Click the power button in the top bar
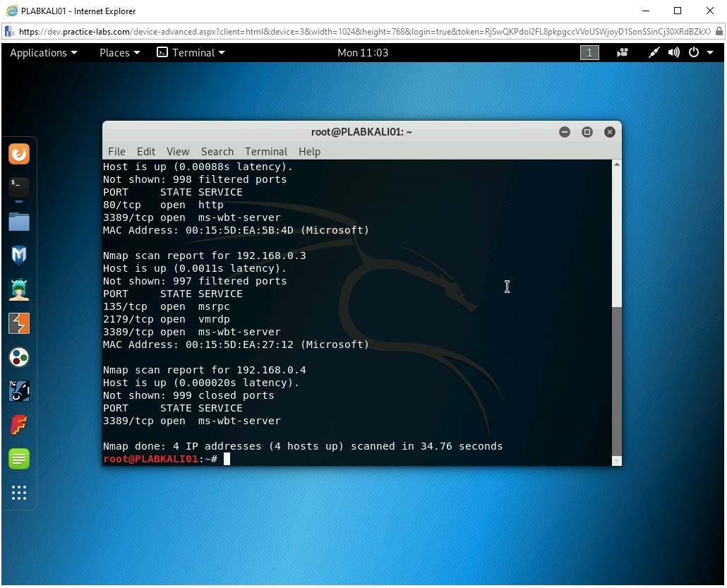Viewport: 727px width, 588px height. point(692,52)
